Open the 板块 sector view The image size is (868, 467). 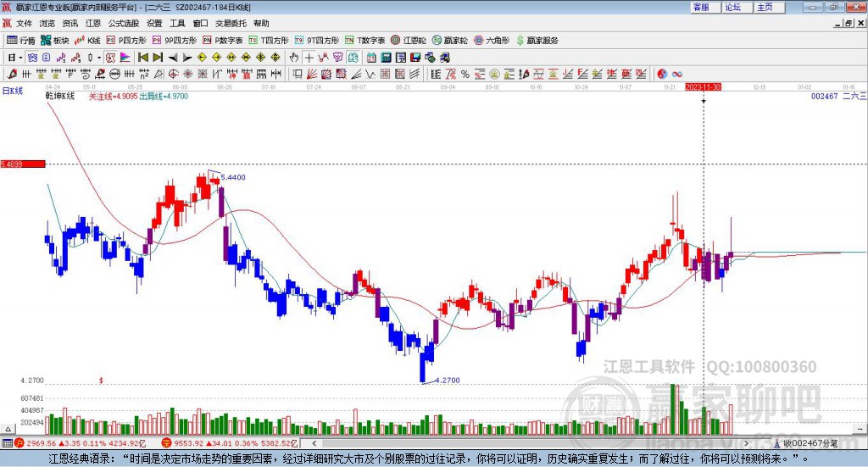(55, 41)
